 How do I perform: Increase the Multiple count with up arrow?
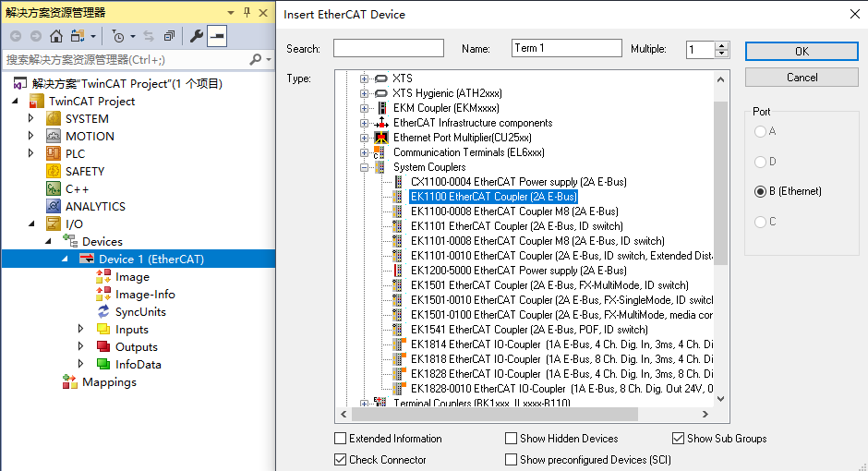coord(721,45)
